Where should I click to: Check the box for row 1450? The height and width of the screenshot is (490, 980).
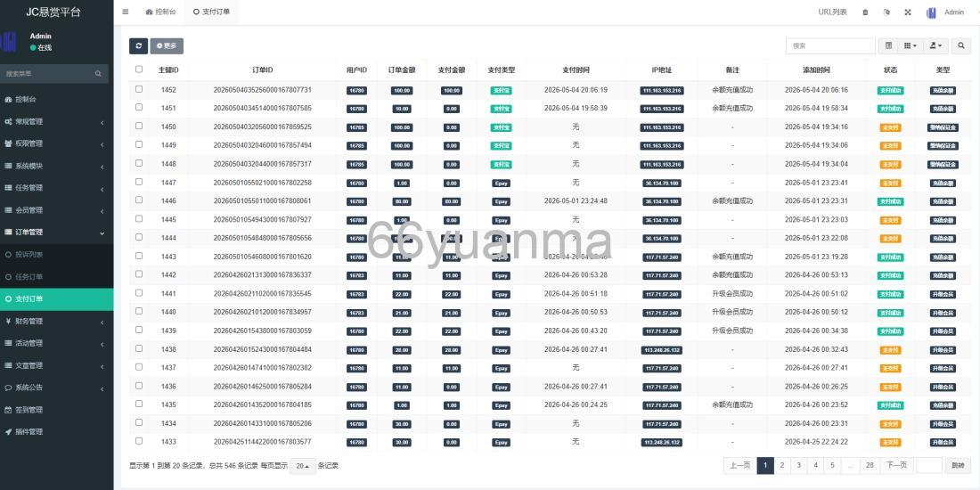pyautogui.click(x=139, y=126)
